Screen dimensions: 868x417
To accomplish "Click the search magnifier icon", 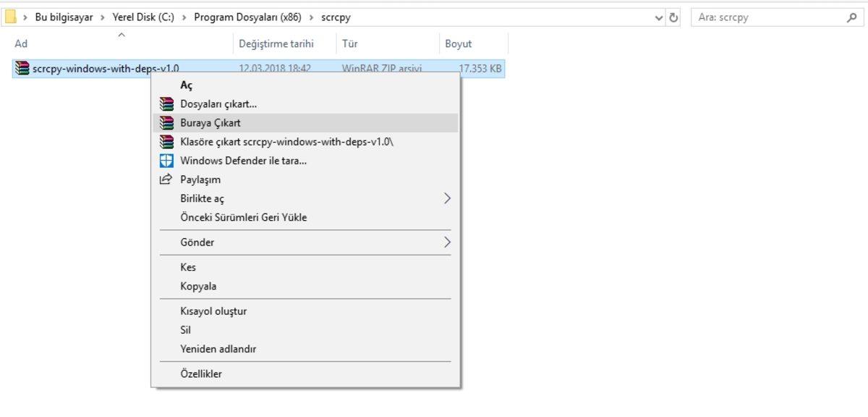I will click(851, 17).
